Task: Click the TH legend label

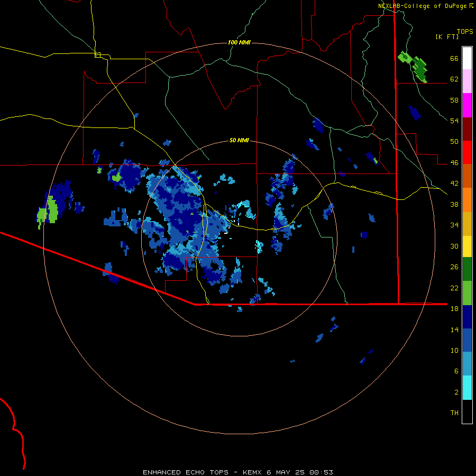Action: [454, 413]
